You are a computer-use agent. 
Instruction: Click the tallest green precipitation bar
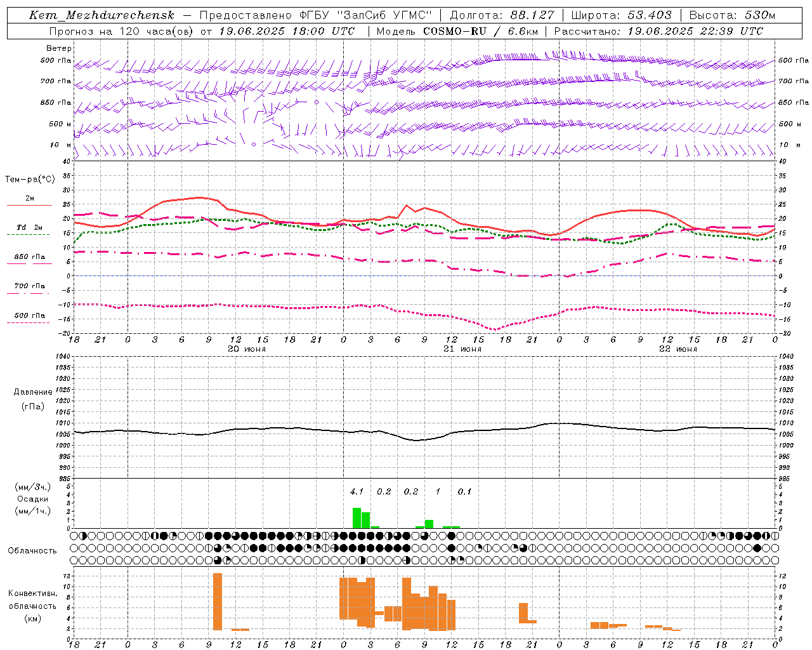click(357, 518)
